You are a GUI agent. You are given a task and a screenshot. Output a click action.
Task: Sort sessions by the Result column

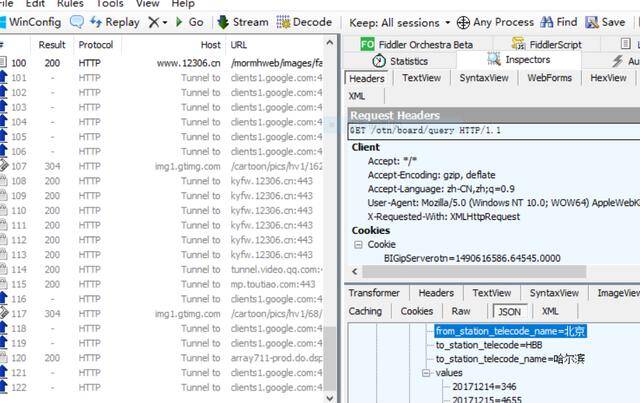(x=52, y=45)
